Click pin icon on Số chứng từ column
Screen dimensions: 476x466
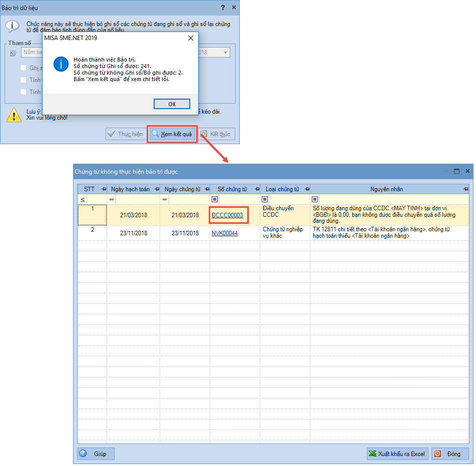click(x=257, y=189)
